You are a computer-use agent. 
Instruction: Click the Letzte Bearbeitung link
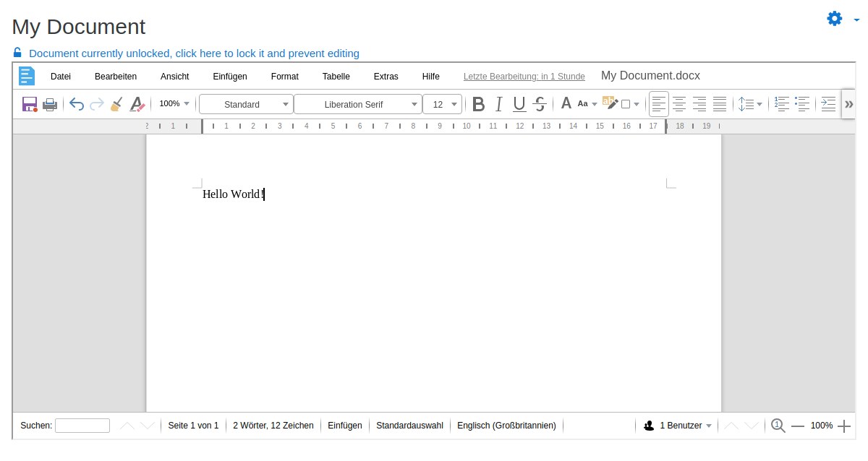pyautogui.click(x=524, y=77)
